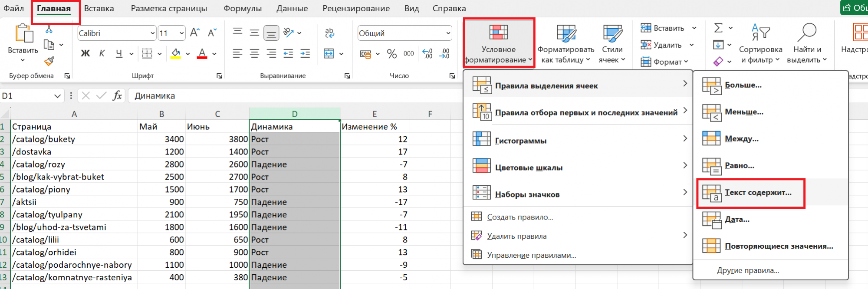Select column D header

(295, 114)
